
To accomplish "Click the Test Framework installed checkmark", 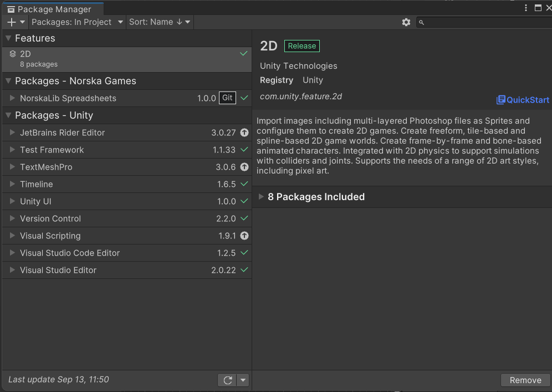I will 244,149.
